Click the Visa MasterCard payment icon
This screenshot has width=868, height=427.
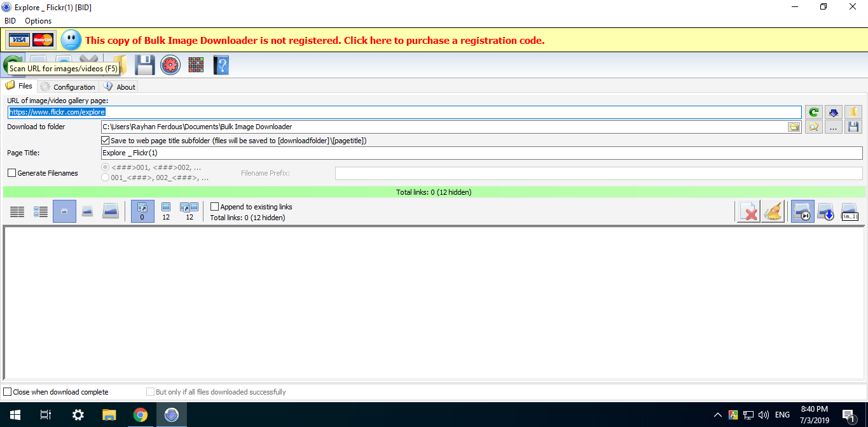point(31,40)
